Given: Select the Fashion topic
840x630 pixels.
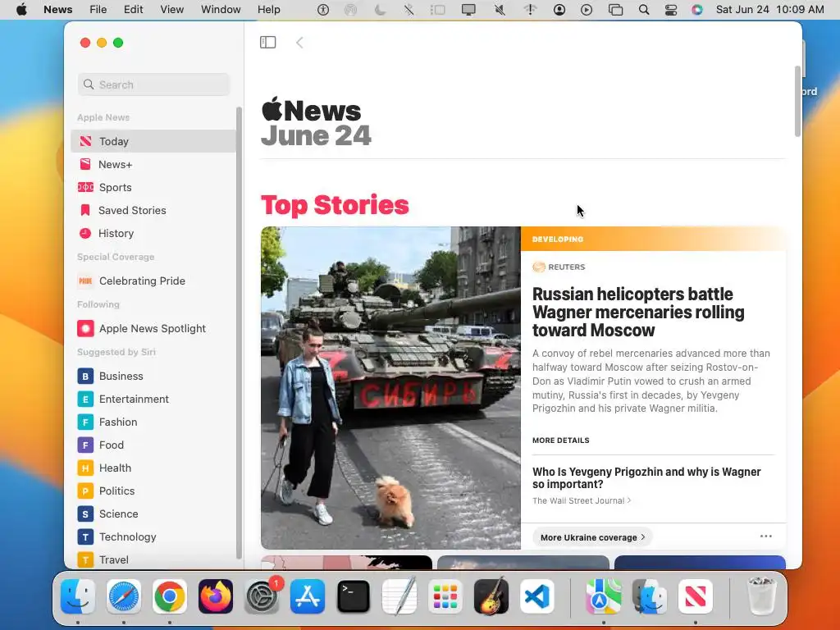Looking at the screenshot, I should click(x=153, y=422).
